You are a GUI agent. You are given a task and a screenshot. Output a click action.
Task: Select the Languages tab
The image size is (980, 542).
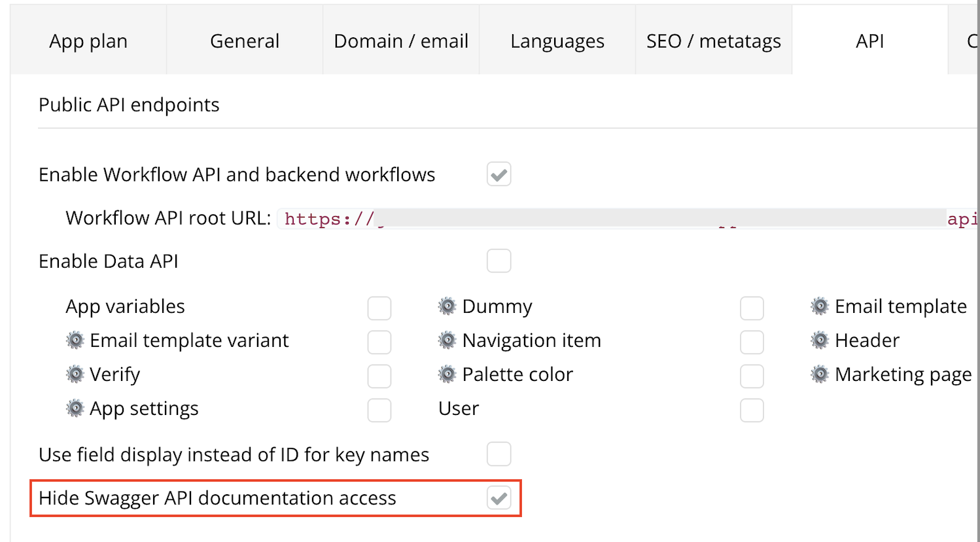tap(557, 41)
